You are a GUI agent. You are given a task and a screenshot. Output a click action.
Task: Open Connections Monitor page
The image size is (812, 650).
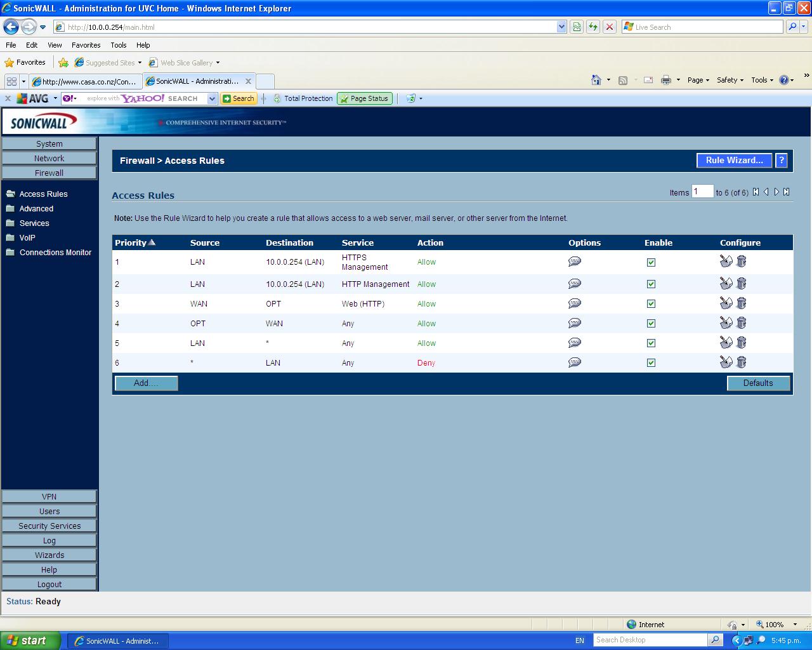[x=55, y=252]
